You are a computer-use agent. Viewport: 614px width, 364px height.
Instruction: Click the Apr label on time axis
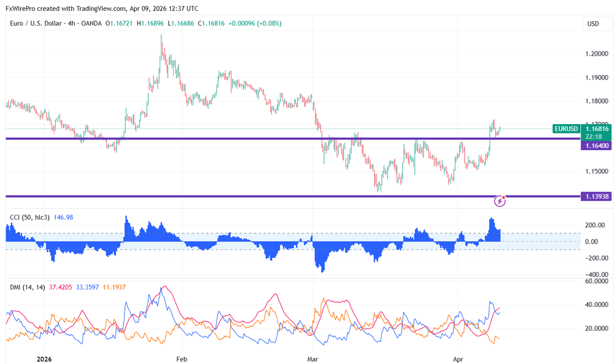(458, 359)
